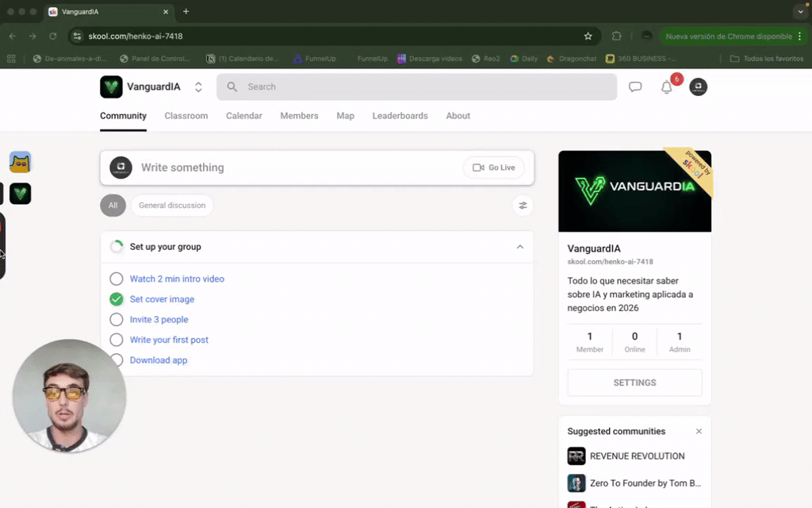Open Todos los favoritos folder
Image resolution: width=812 pixels, height=508 pixels.
[x=767, y=59]
